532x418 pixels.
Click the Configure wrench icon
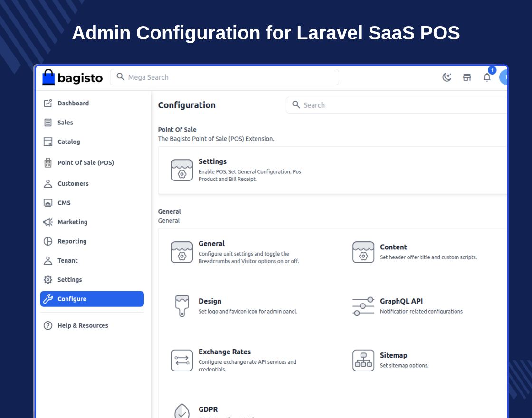(x=48, y=299)
